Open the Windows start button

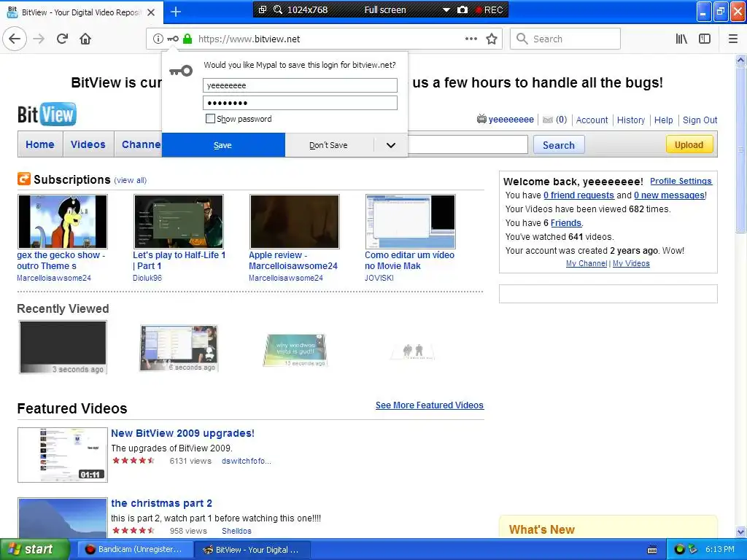pyautogui.click(x=35, y=549)
